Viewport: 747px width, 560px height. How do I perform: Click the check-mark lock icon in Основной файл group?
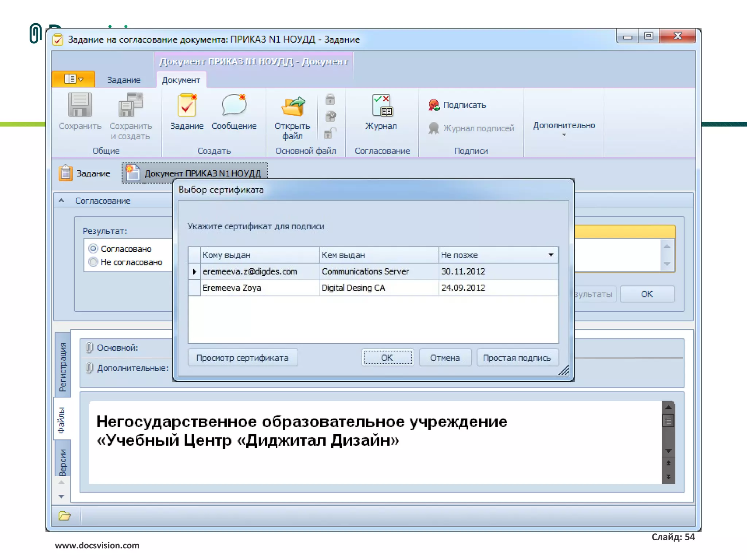(x=330, y=116)
